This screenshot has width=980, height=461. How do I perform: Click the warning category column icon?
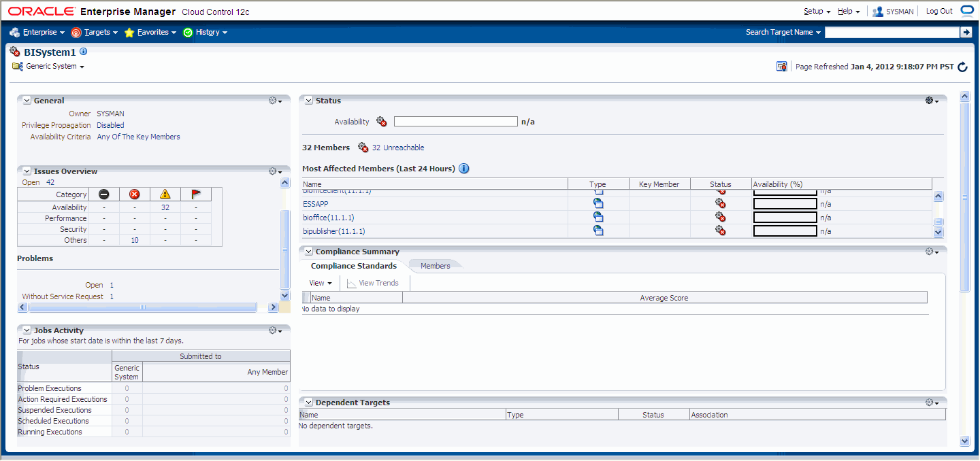pyautogui.click(x=165, y=194)
